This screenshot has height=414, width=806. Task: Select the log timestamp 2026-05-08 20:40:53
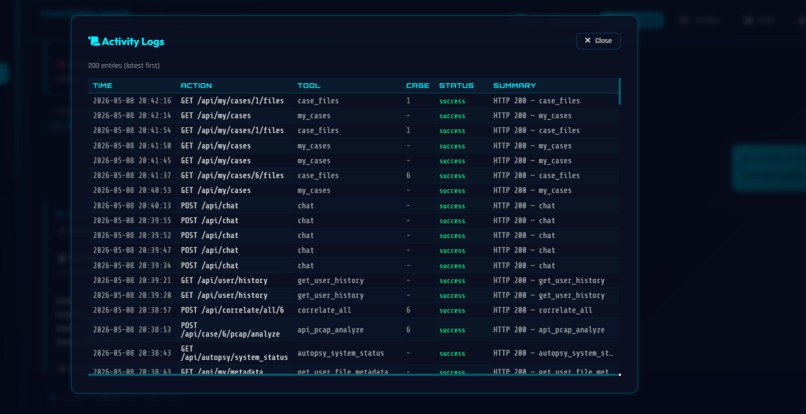[x=132, y=190]
